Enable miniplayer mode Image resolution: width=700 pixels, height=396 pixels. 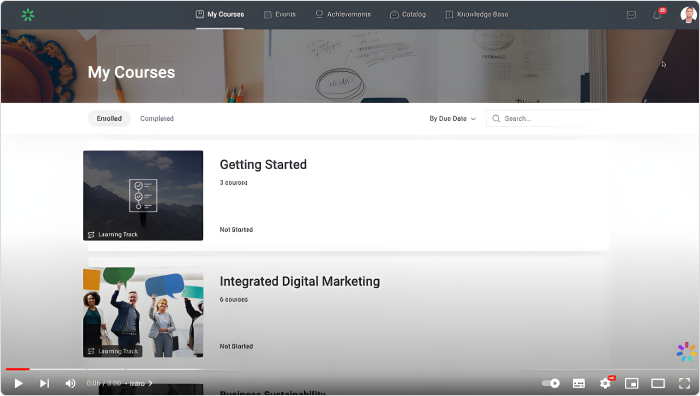click(631, 383)
